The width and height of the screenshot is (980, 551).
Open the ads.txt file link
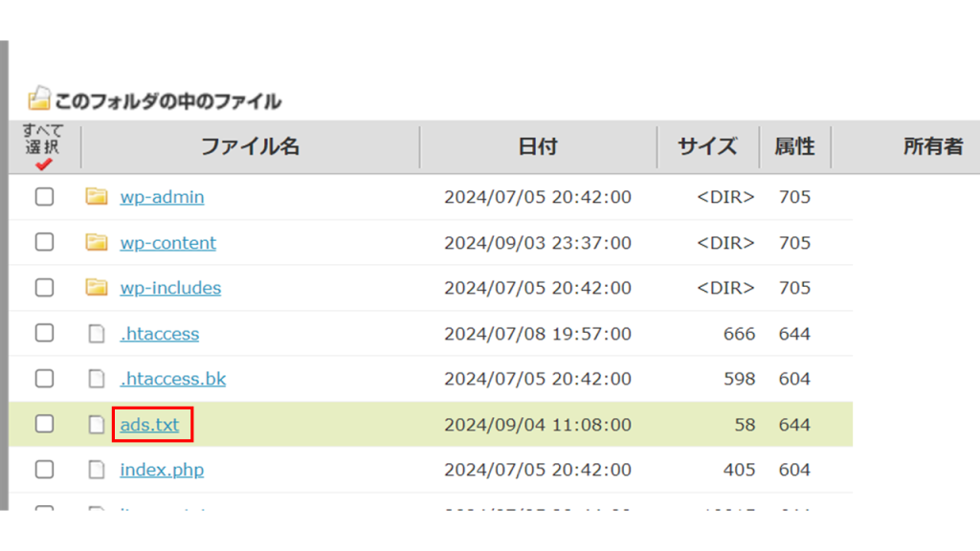click(149, 425)
